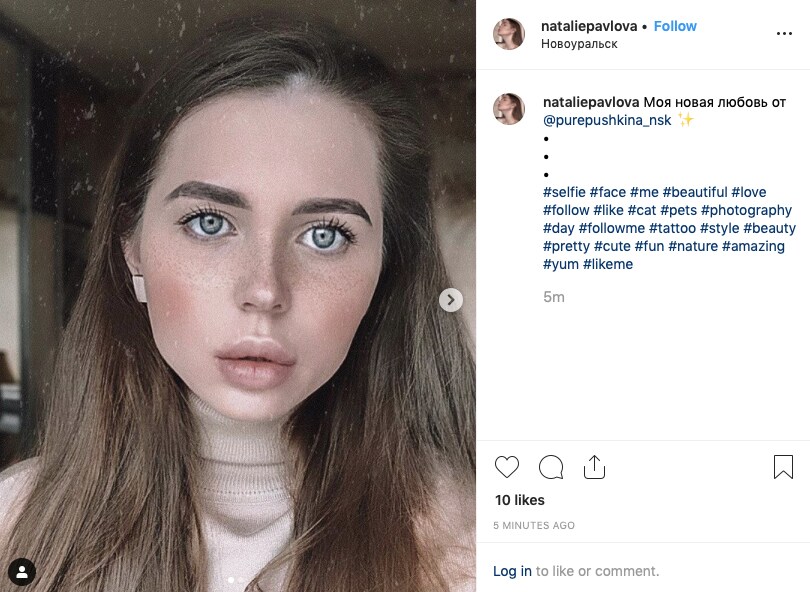Screen dimensions: 810x592
Task: Follow nataliepavlova
Action: coord(675,26)
